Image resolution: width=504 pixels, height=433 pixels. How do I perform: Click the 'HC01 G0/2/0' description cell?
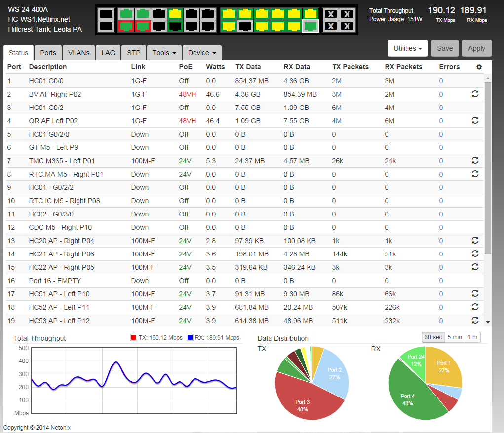point(49,134)
